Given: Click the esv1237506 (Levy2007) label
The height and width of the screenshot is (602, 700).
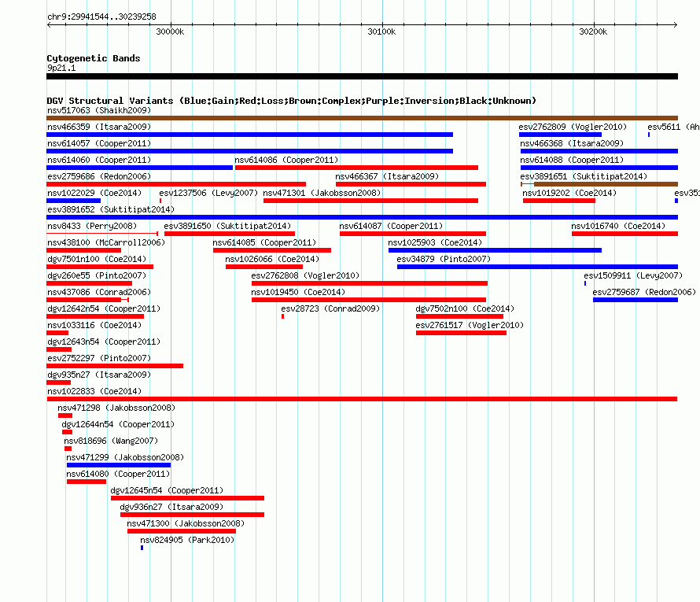Looking at the screenshot, I should click(x=208, y=193).
